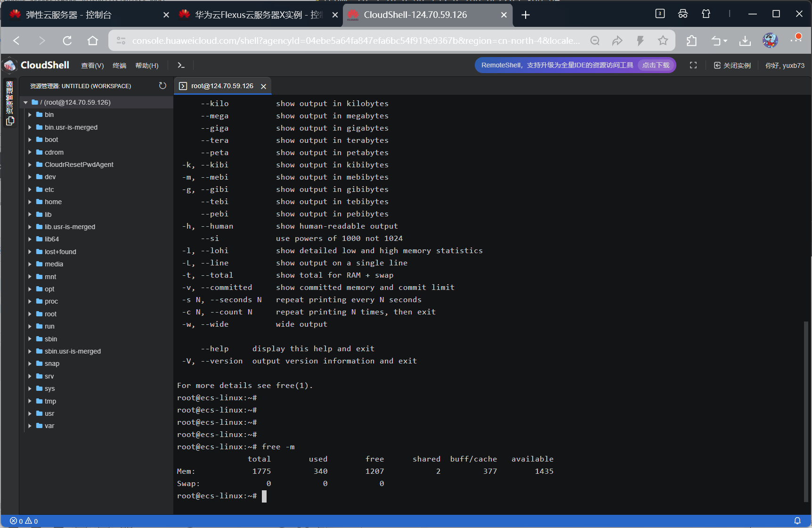This screenshot has width=812, height=528.
Task: Switch to 华为云Flexus云服务器X实例 tab
Action: pos(258,15)
